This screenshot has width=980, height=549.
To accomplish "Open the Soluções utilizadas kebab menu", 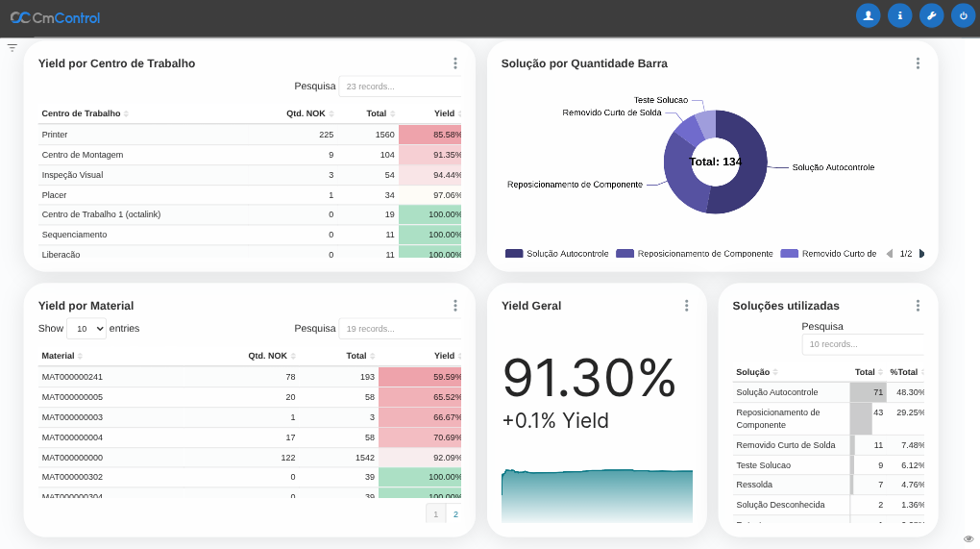I will click(x=918, y=306).
